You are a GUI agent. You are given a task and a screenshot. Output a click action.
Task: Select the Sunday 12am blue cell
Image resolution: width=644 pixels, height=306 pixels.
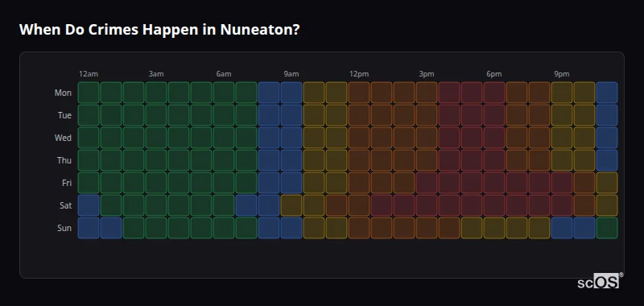coord(89,228)
